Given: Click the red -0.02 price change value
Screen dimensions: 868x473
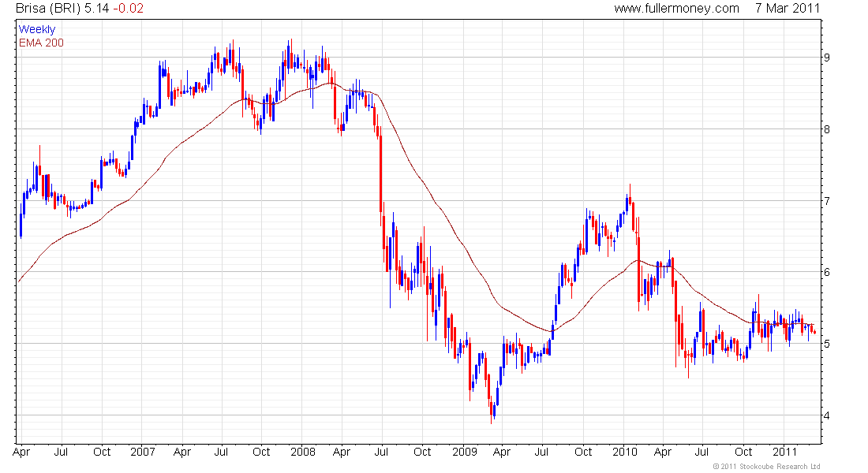Looking at the screenshot, I should 128,9.
